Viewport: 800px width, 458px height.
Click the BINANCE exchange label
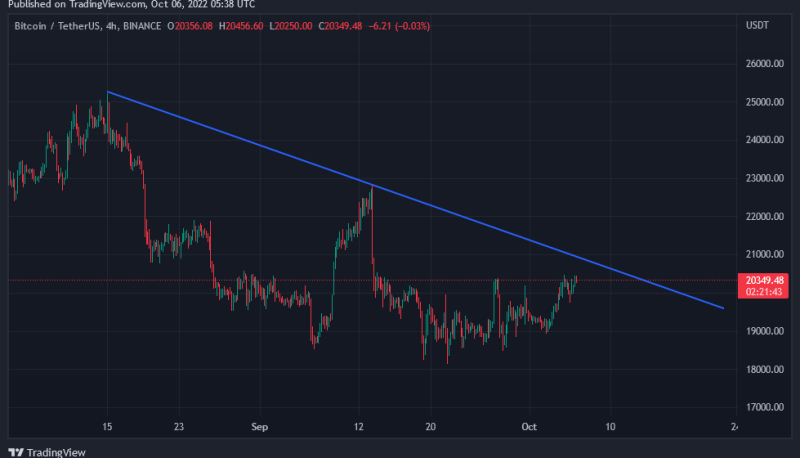[x=142, y=26]
